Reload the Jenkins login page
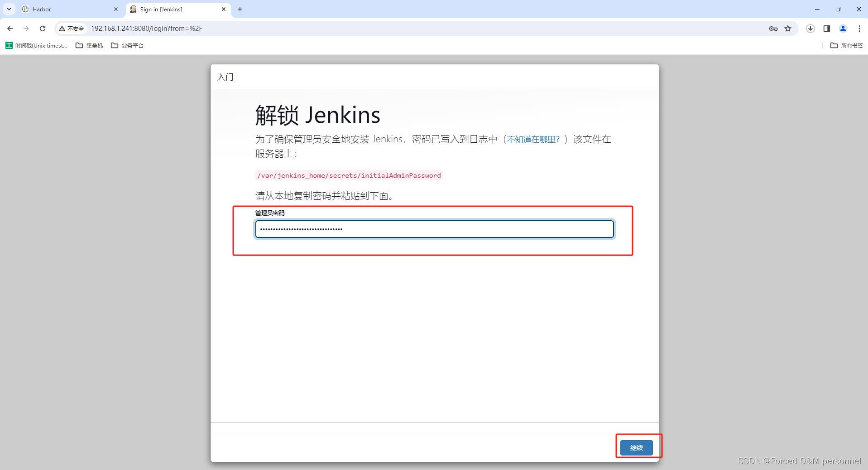This screenshot has width=868, height=470. click(43, 29)
